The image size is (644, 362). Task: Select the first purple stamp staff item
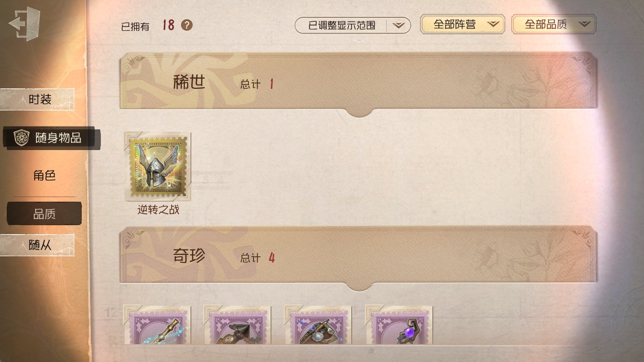point(157,324)
